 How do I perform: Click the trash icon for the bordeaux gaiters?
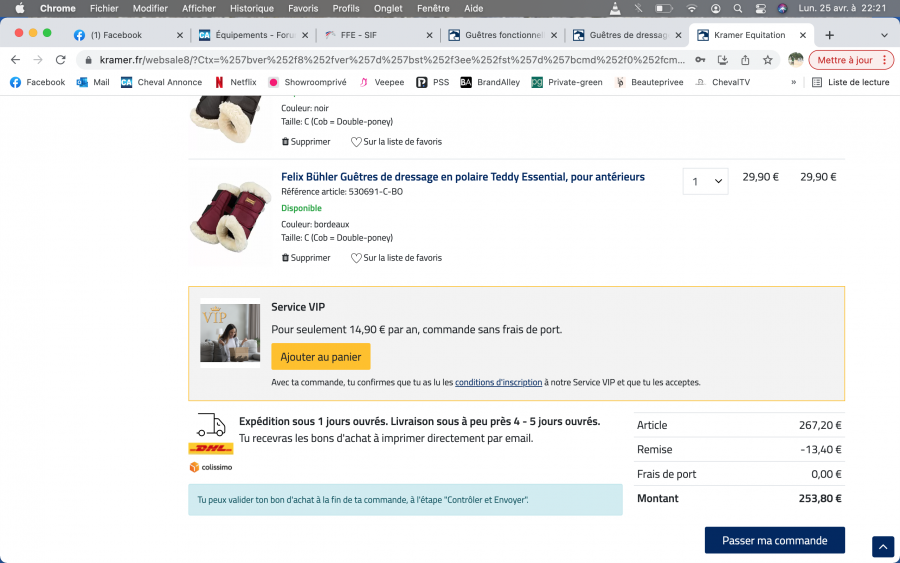pos(286,258)
